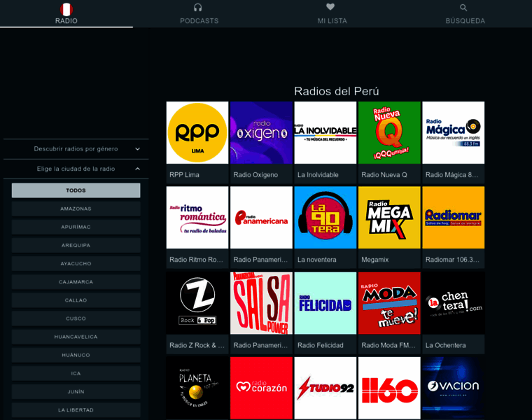
Task: Click 'Radio Moda FM...' station name
Action: pos(388,345)
